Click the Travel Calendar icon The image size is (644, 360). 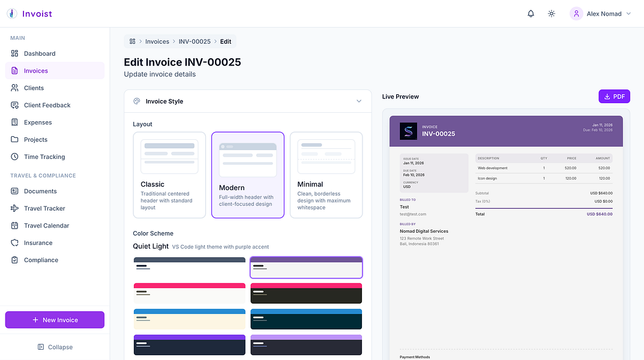(14, 226)
